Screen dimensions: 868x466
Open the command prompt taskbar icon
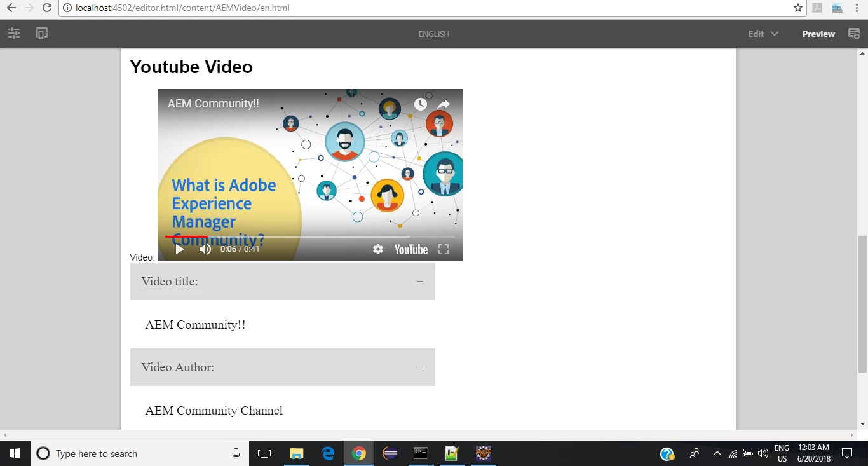coord(421,453)
